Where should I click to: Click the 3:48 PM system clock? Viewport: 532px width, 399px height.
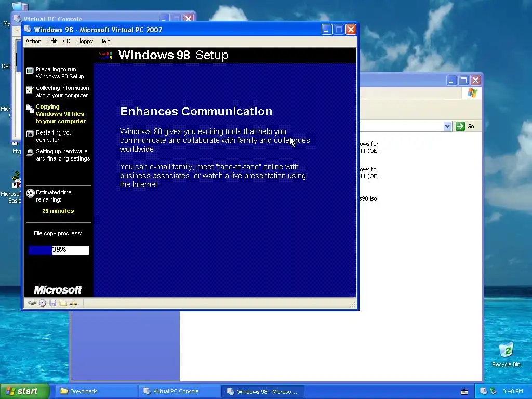pyautogui.click(x=513, y=391)
